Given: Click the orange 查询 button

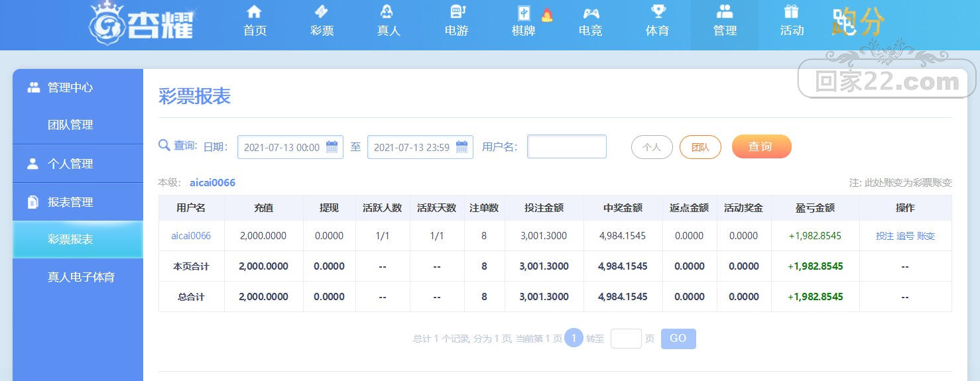Looking at the screenshot, I should tap(761, 146).
